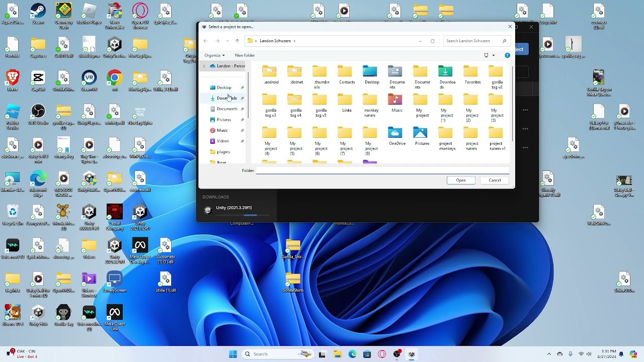This screenshot has height=362, width=644.
Task: Click the LonelyScreen desktop icon
Action: (114, 282)
